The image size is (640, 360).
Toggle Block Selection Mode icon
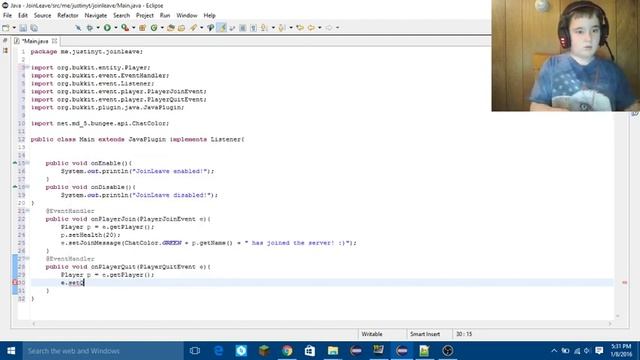(242, 28)
